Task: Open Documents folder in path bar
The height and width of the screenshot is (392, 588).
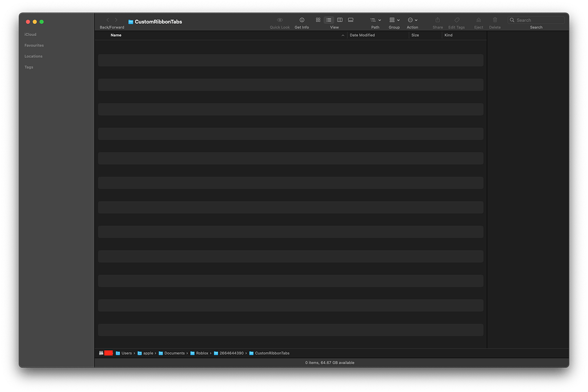Action: [x=172, y=353]
